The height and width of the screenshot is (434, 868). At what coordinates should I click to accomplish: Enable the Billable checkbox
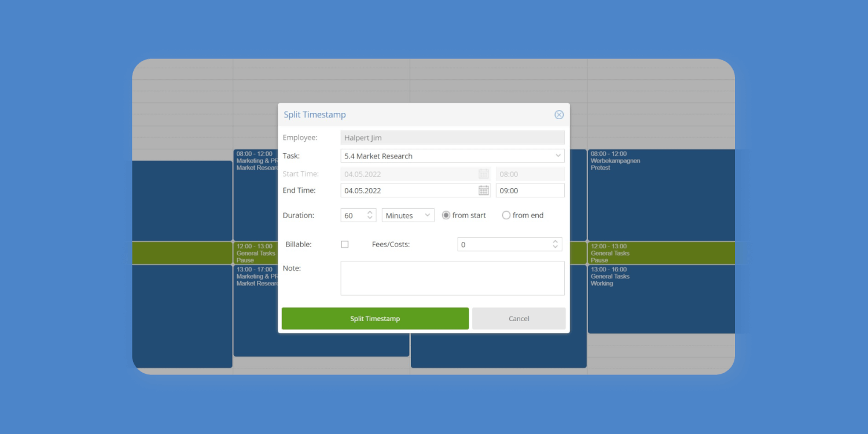345,244
